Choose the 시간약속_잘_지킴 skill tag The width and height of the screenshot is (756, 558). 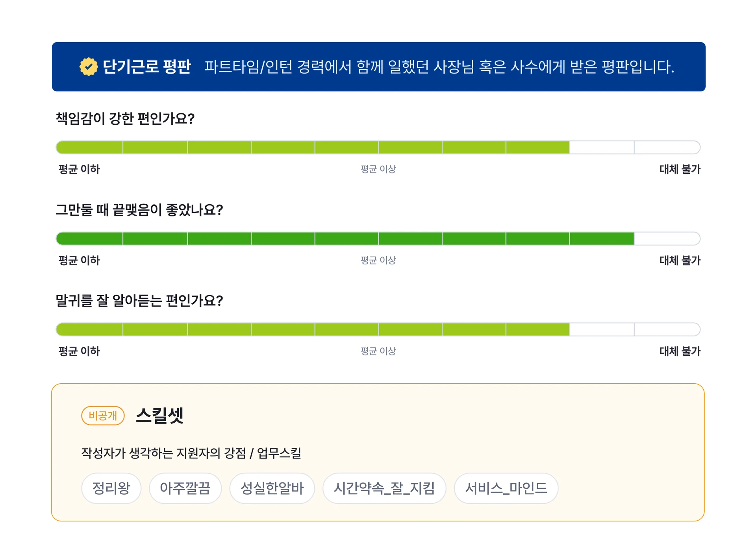coord(384,489)
